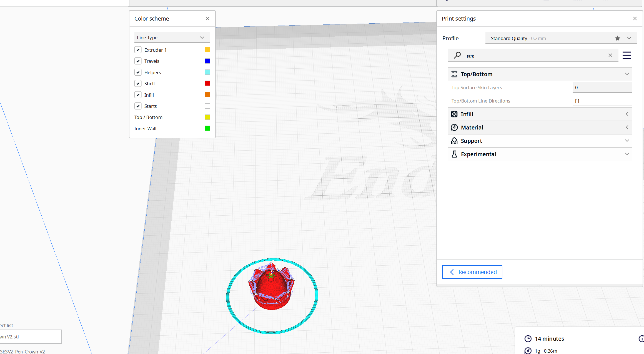Collapse the Top/Bottom settings section
Viewport: 644px width, 354px height.
click(x=627, y=74)
